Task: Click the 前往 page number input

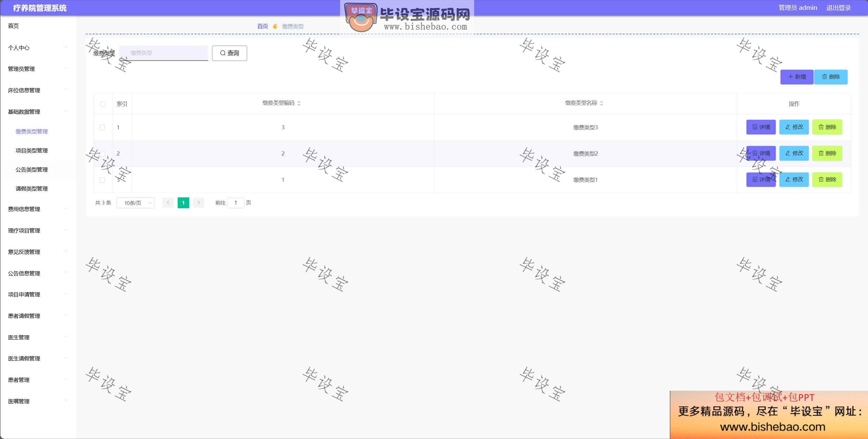Action: coord(236,203)
